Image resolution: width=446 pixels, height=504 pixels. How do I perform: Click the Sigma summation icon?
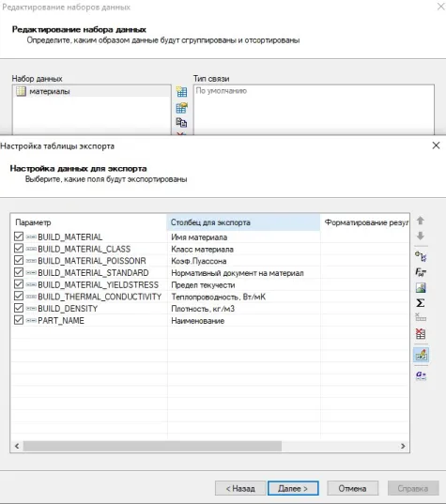421,303
